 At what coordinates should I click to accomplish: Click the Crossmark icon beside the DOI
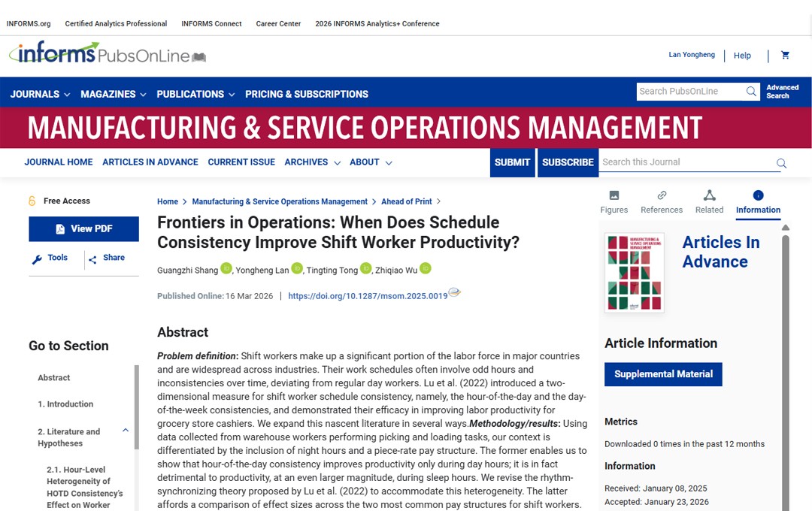[x=454, y=293]
